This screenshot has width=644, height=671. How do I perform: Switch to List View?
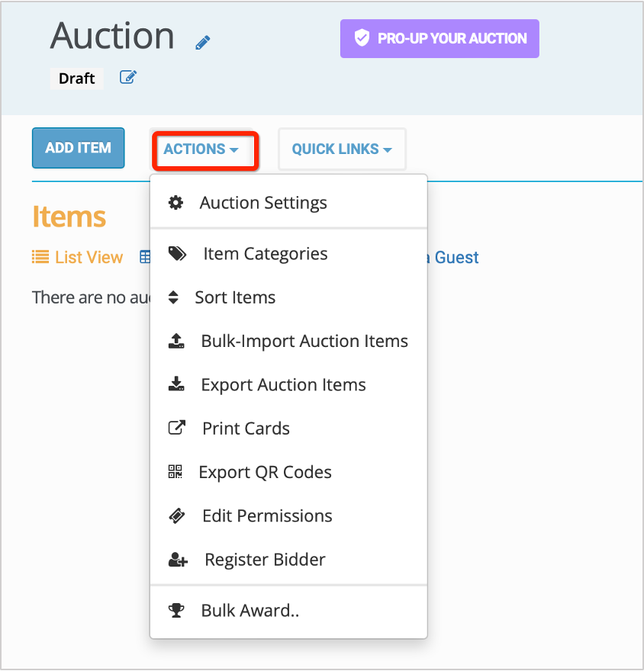77,257
